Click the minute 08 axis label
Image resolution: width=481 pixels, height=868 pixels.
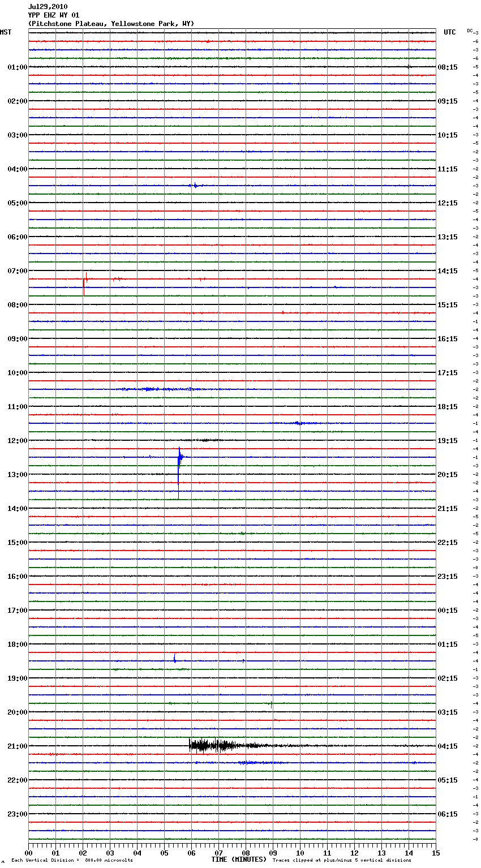(246, 853)
